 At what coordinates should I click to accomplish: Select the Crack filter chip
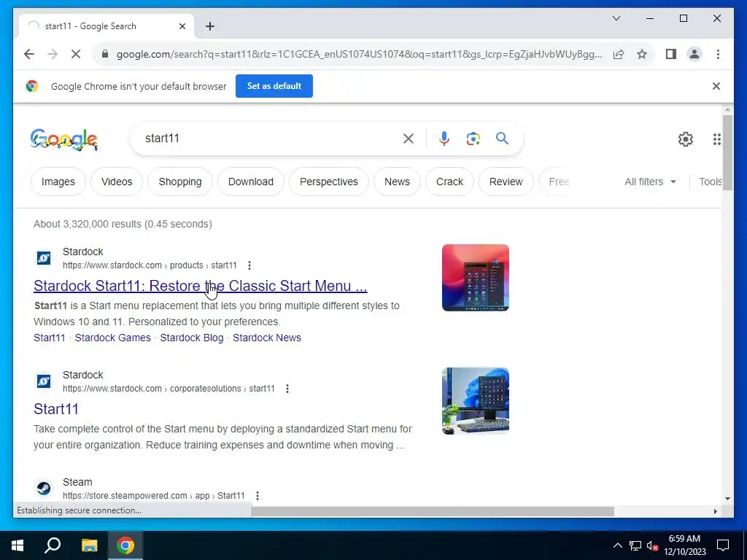(449, 182)
